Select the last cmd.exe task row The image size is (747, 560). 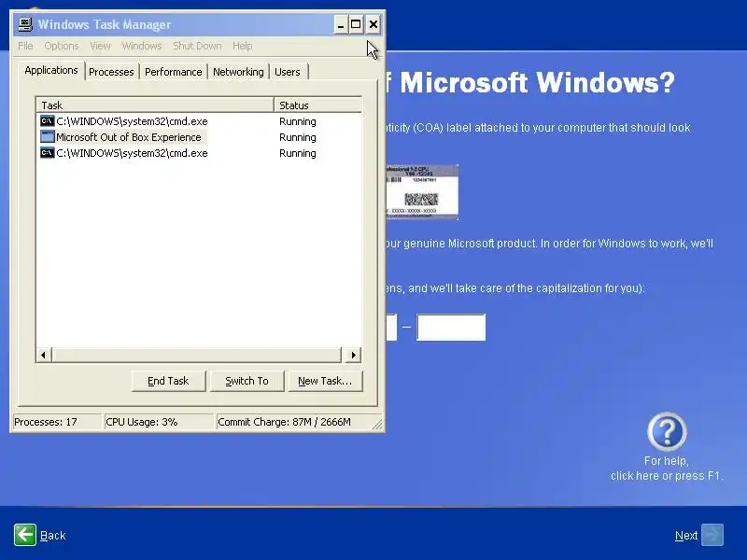199,153
